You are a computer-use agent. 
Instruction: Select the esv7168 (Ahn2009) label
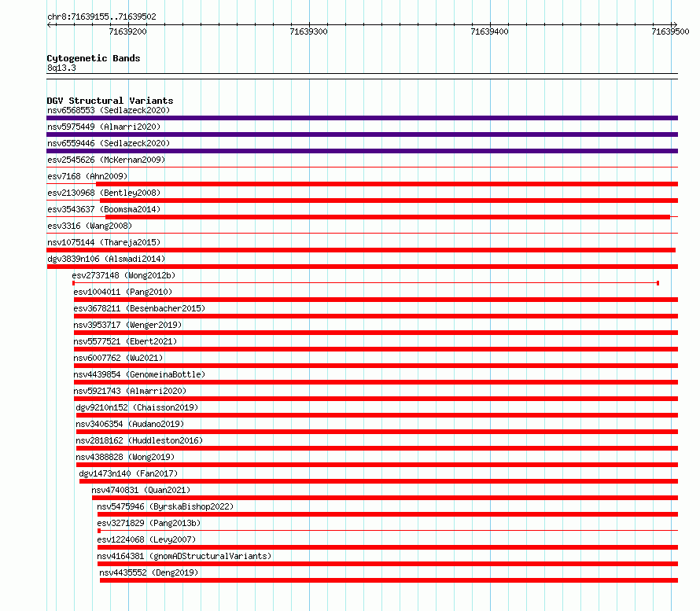87,176
